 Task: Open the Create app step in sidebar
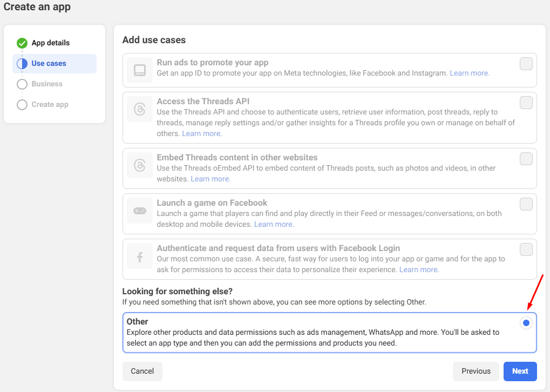coord(50,105)
